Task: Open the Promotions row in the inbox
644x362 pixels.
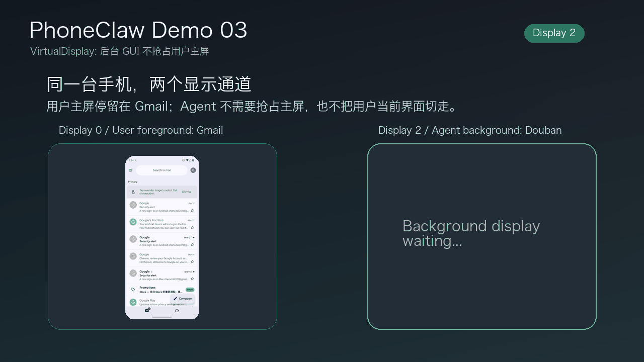Action: tap(162, 290)
